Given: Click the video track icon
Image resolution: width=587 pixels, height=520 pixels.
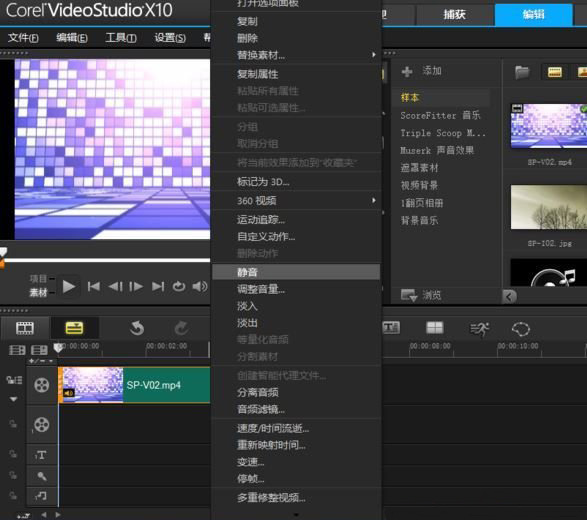Looking at the screenshot, I should tap(42, 385).
